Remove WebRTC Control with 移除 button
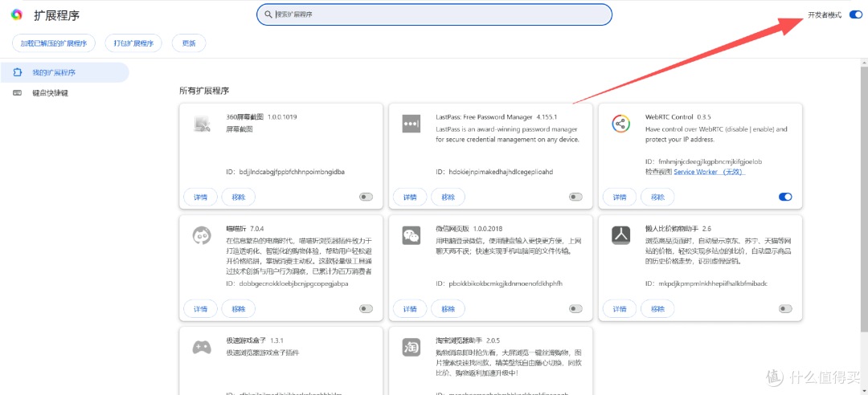The height and width of the screenshot is (395, 868). point(657,197)
